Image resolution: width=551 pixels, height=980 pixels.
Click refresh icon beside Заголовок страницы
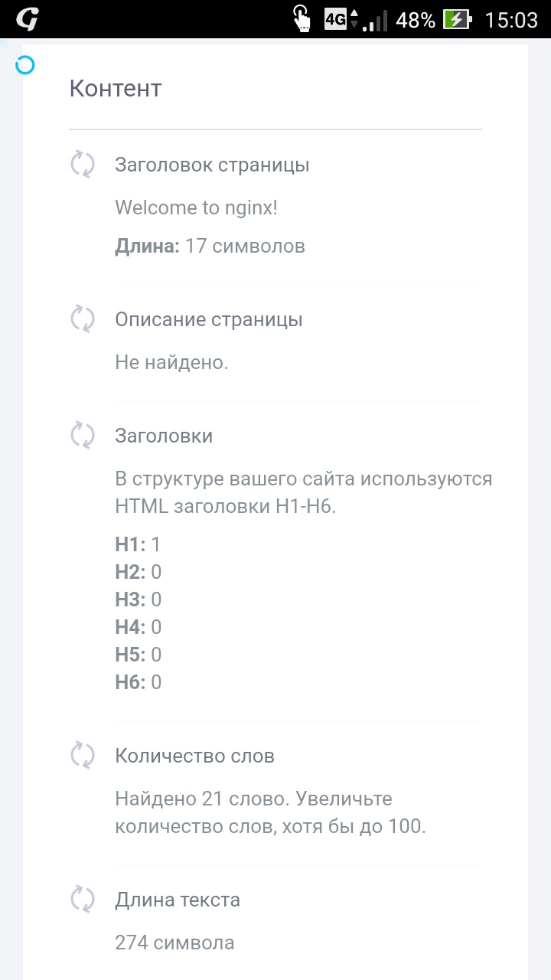pos(83,165)
